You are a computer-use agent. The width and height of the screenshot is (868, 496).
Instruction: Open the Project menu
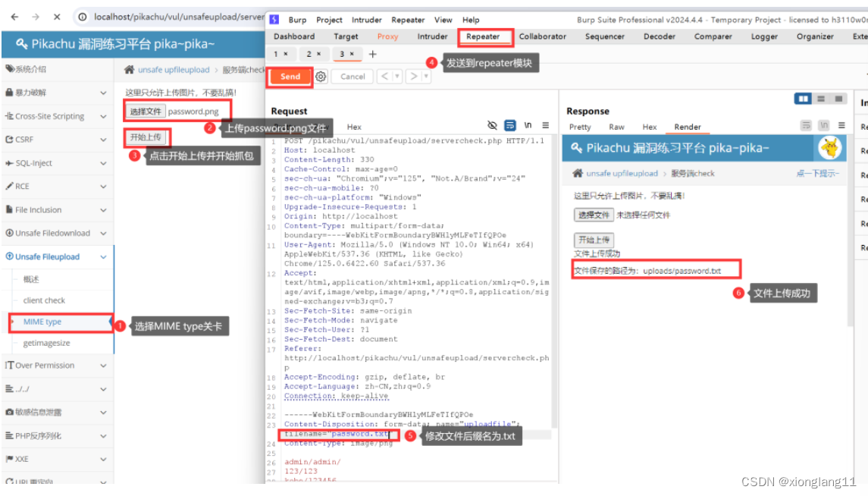[x=329, y=20]
